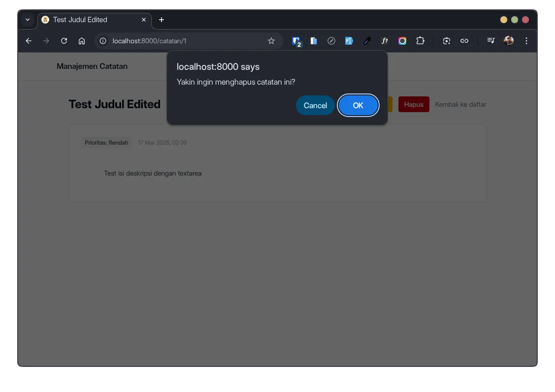Select the Test Judul Edited tab

pos(94,20)
